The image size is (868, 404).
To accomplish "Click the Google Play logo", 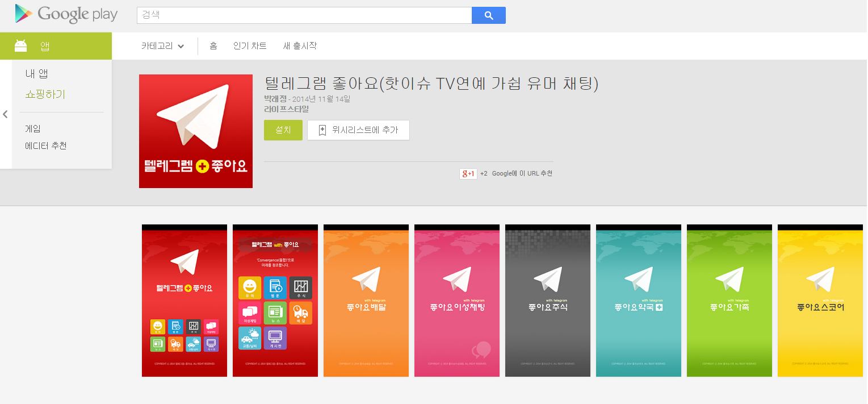I will pos(66,14).
